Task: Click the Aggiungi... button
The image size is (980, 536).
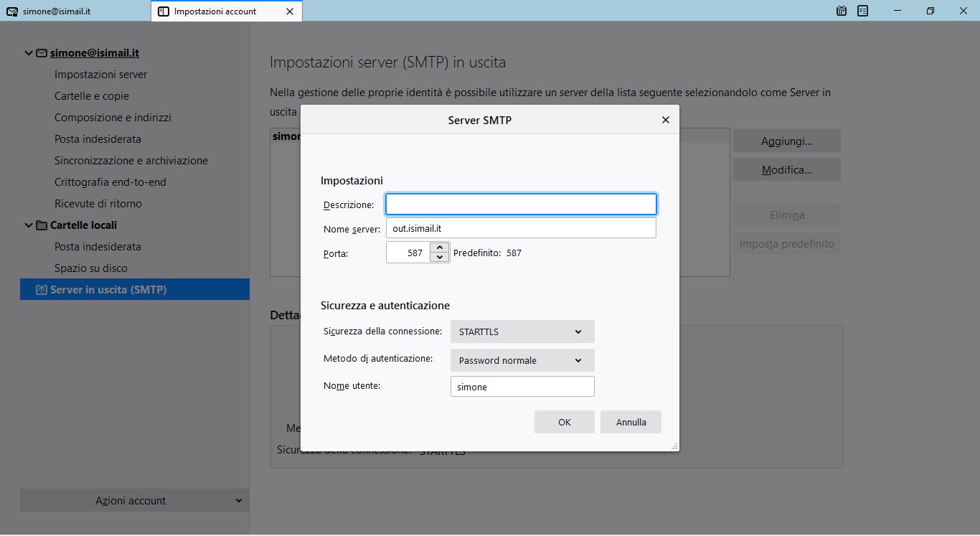Action: point(787,141)
